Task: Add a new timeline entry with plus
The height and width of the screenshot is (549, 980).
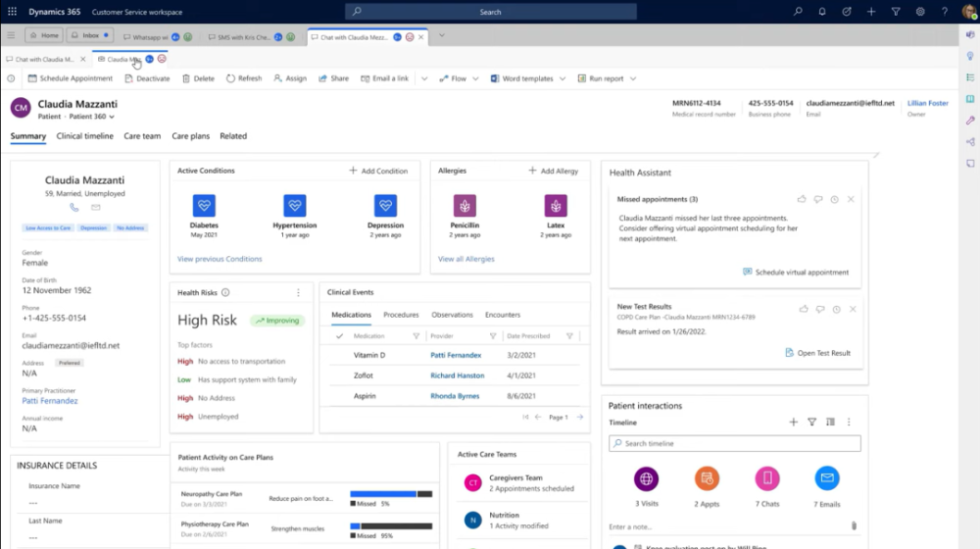Action: (794, 423)
